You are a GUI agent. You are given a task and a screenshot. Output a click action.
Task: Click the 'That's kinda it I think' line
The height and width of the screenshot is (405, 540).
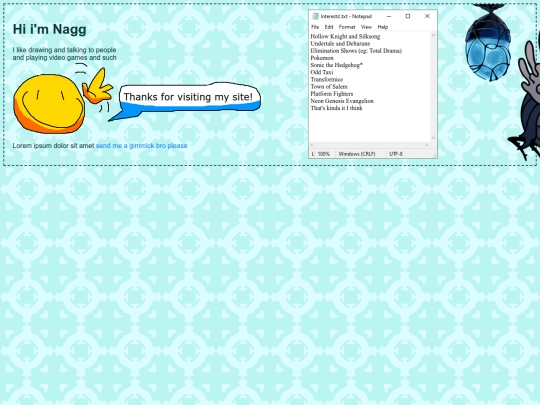point(336,108)
